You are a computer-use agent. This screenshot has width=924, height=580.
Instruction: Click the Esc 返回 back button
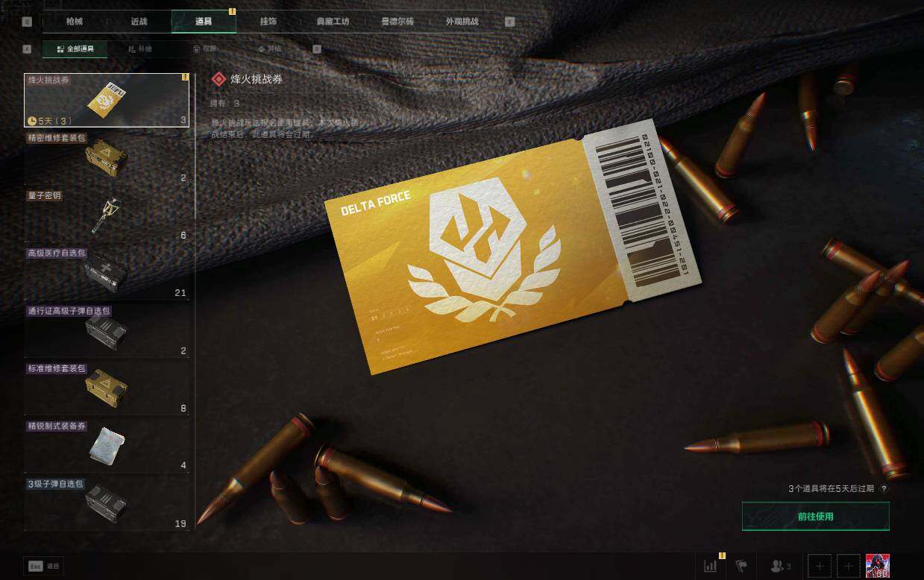(43, 566)
